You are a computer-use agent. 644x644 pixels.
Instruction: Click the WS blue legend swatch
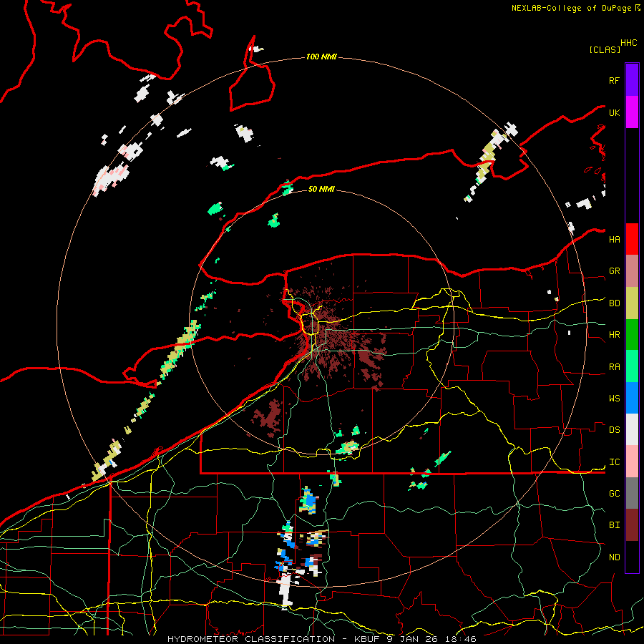632,398
